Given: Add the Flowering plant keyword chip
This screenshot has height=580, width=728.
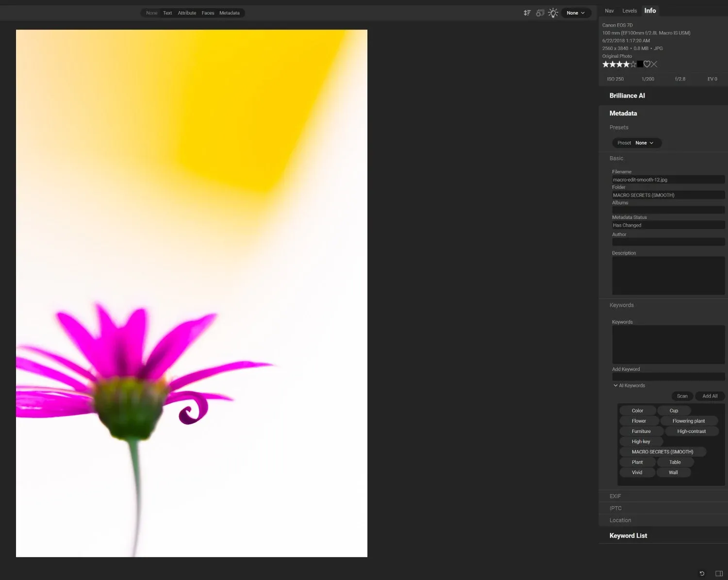Looking at the screenshot, I should (x=689, y=420).
